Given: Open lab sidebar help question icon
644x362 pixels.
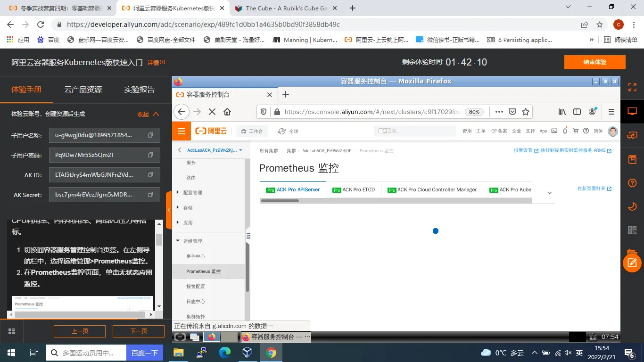Looking at the screenshot, I should click(632, 183).
